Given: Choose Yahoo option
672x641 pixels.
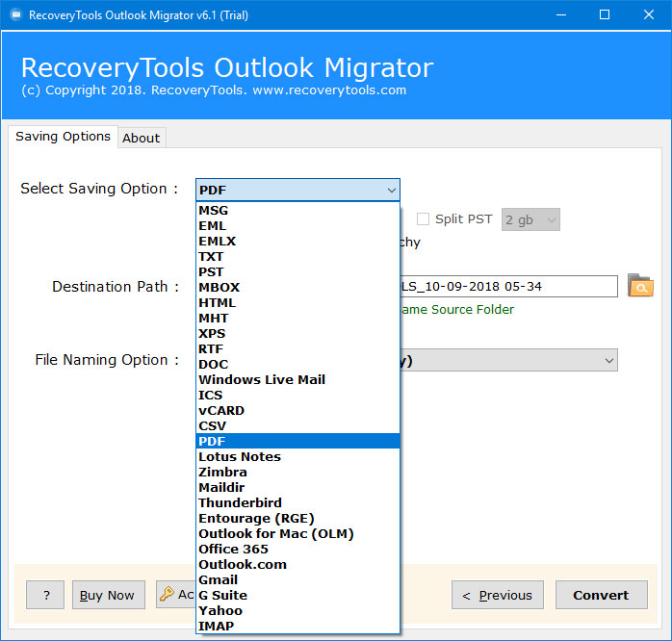Looking at the screenshot, I should coord(297,611).
